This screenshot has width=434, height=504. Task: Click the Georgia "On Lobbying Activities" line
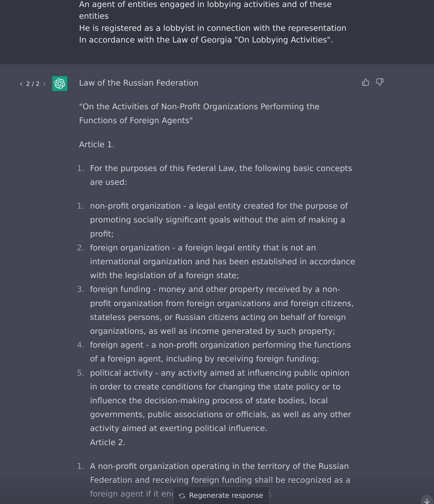point(206,40)
